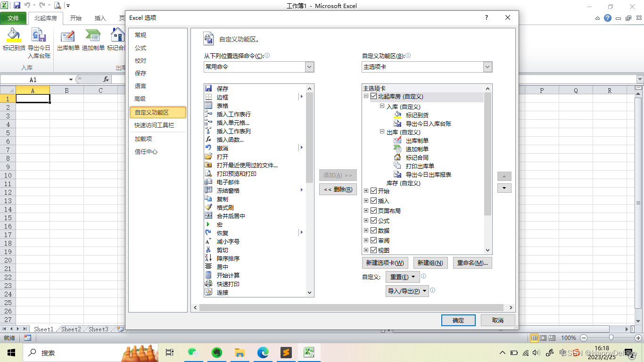Click the 导出今日入库台账 ribbon icon
The height and width of the screenshot is (362, 644).
(x=39, y=43)
